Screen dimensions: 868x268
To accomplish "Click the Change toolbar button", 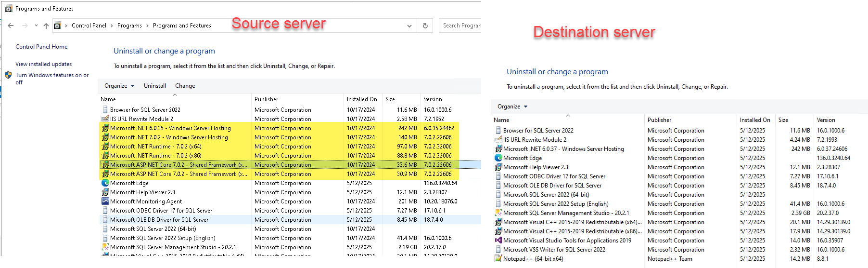I will click(185, 86).
